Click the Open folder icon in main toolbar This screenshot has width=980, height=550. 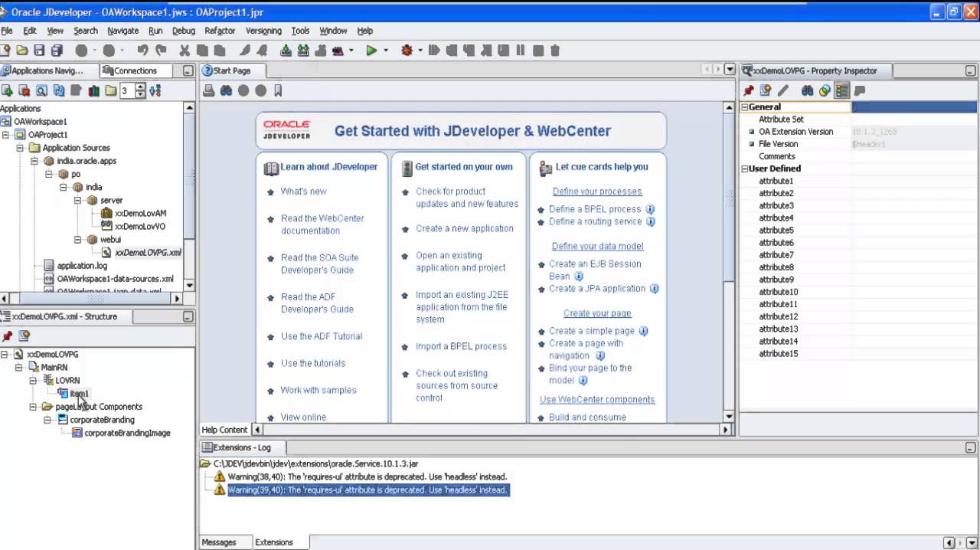pyautogui.click(x=22, y=51)
